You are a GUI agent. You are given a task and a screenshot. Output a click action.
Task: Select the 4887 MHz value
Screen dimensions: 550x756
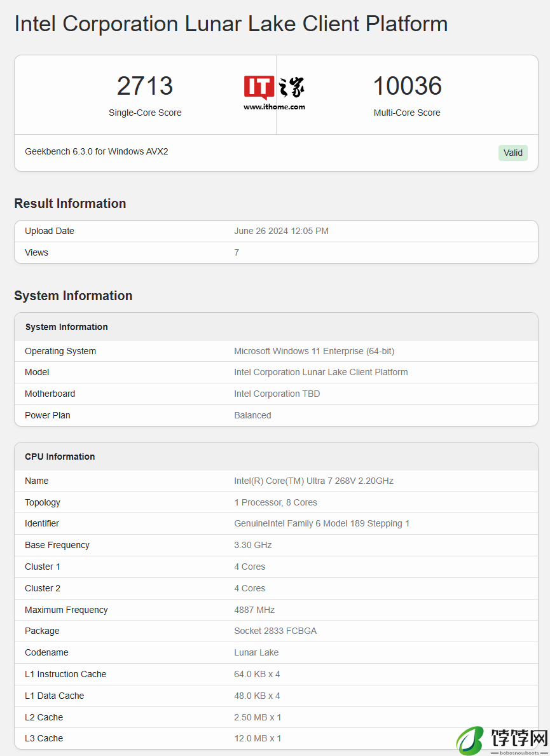coord(254,610)
